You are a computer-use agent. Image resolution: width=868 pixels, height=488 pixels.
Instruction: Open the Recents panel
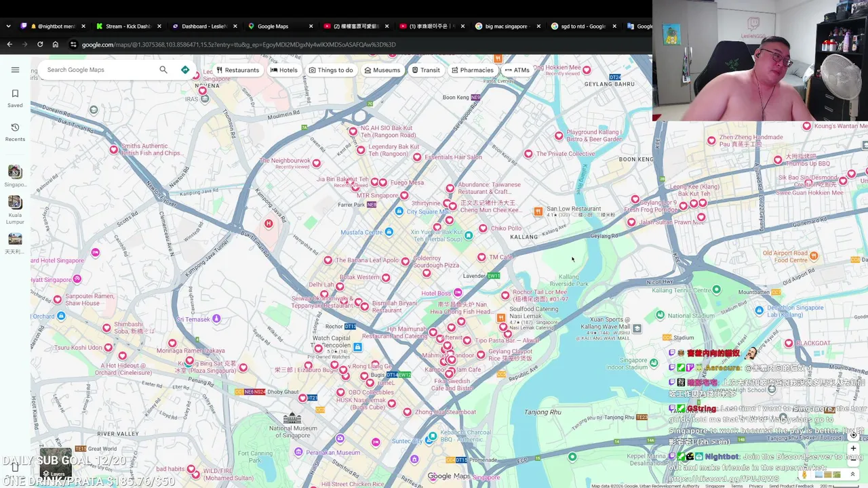[15, 132]
